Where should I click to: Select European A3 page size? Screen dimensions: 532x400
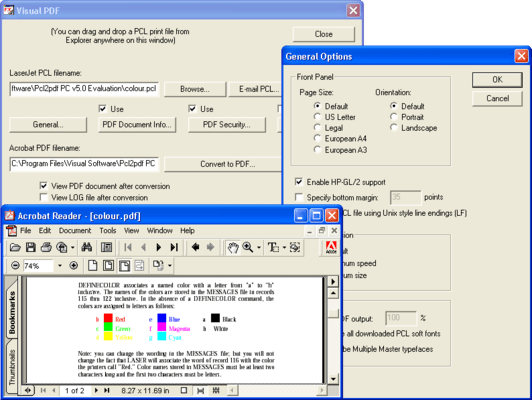[317, 150]
